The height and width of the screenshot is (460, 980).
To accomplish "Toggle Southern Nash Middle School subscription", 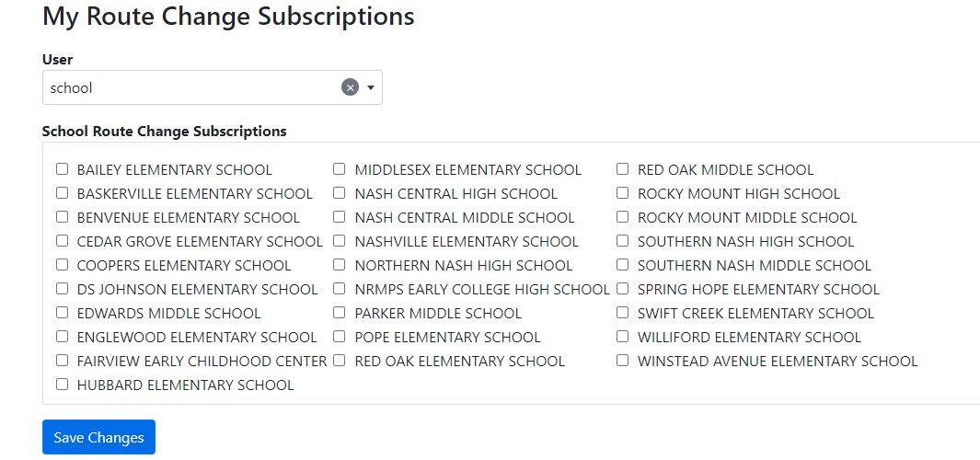I will (623, 265).
